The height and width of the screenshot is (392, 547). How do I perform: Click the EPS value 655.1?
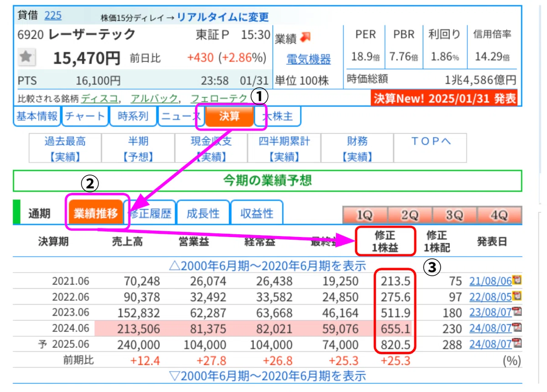click(395, 328)
